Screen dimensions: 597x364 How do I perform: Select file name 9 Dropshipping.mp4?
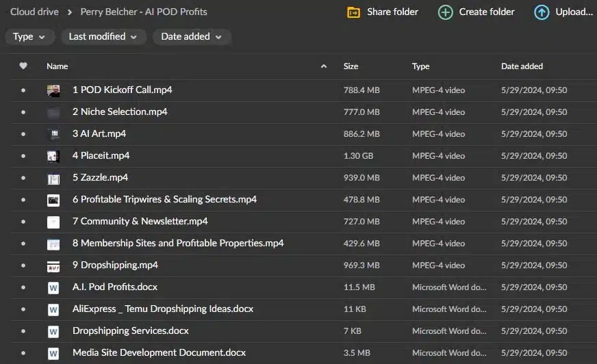click(x=115, y=265)
